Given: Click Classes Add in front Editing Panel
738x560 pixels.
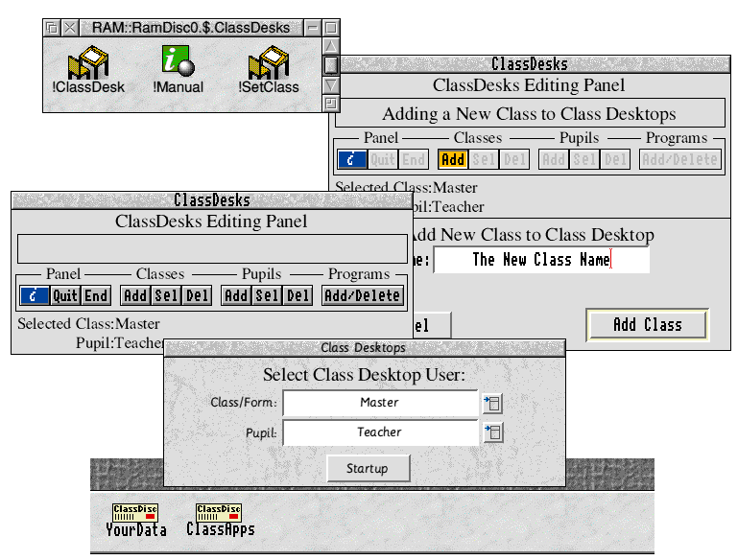Looking at the screenshot, I should (135, 295).
